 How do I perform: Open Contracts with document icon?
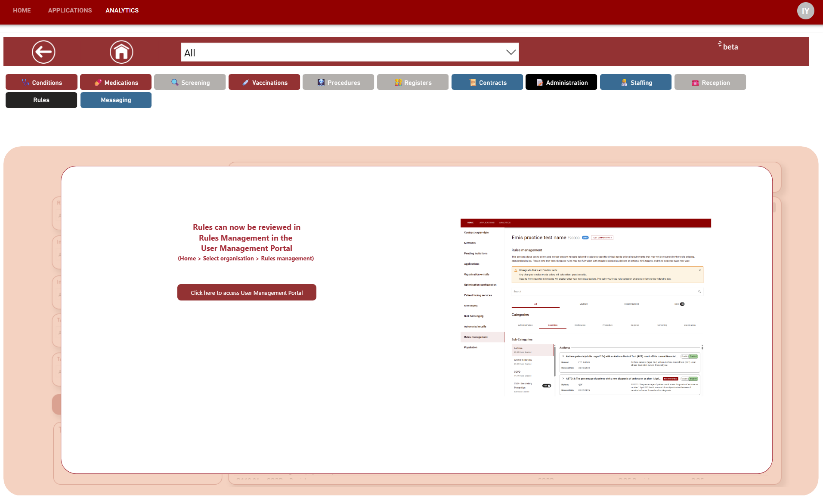click(x=487, y=82)
